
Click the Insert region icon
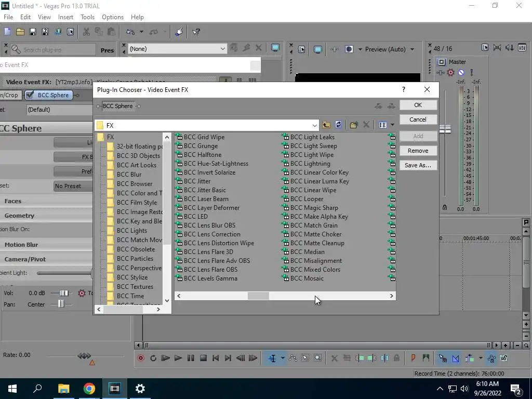426,358
